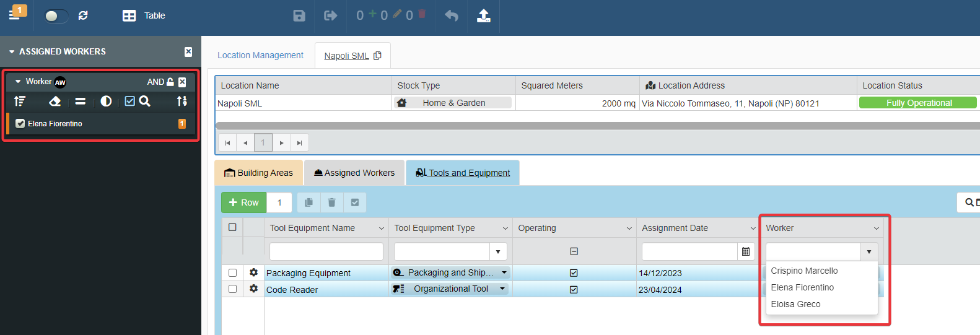Click the sort icon in Worker filter panel
Screen dimensions: 980x335
coord(20,101)
